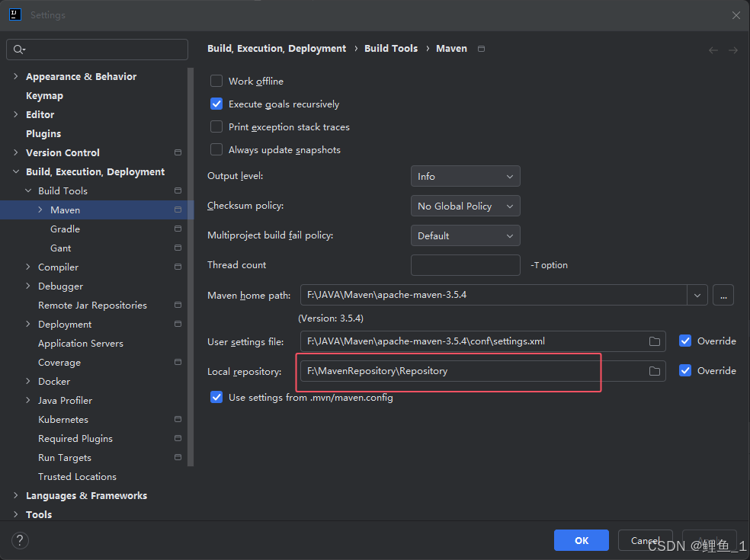The width and height of the screenshot is (750, 560).
Task: Collapse Build, Execution, Deployment section
Action: pyautogui.click(x=16, y=171)
